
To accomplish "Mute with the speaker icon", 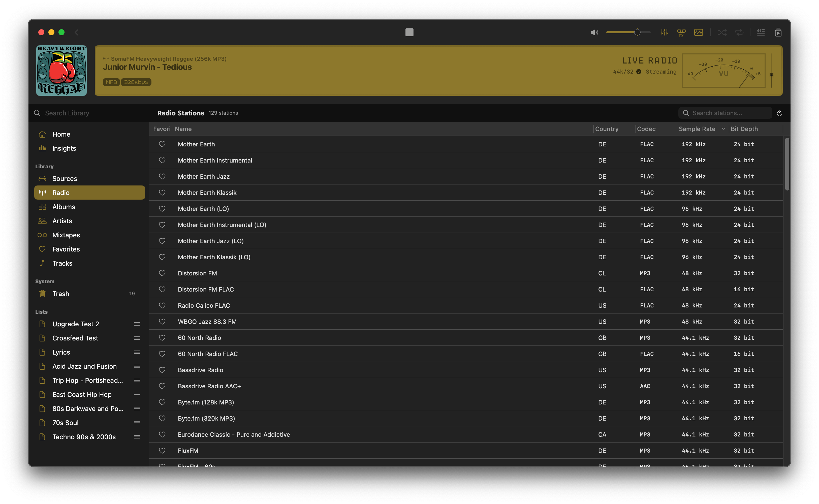I will click(594, 32).
